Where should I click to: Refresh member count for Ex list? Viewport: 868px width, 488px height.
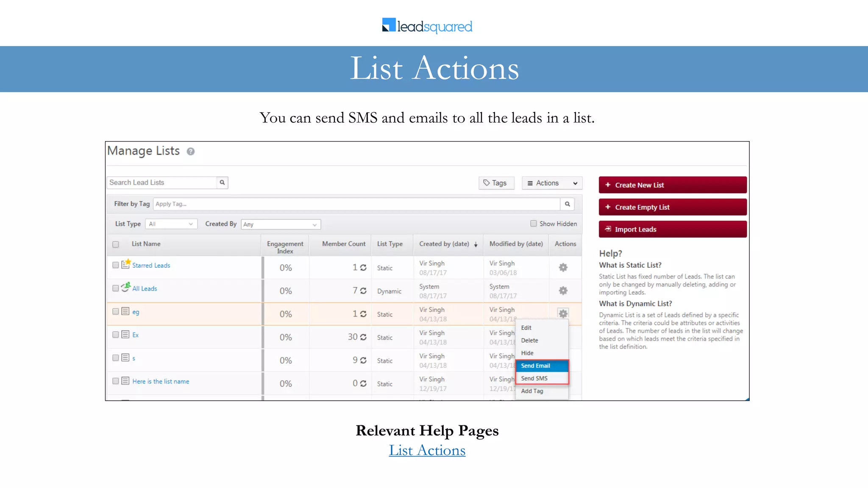[x=363, y=337]
